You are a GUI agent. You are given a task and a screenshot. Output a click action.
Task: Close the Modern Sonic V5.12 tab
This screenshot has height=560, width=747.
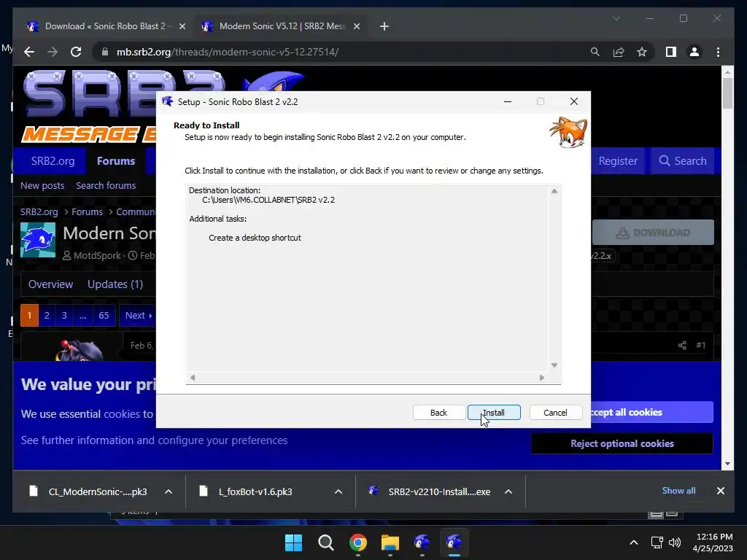coord(356,26)
